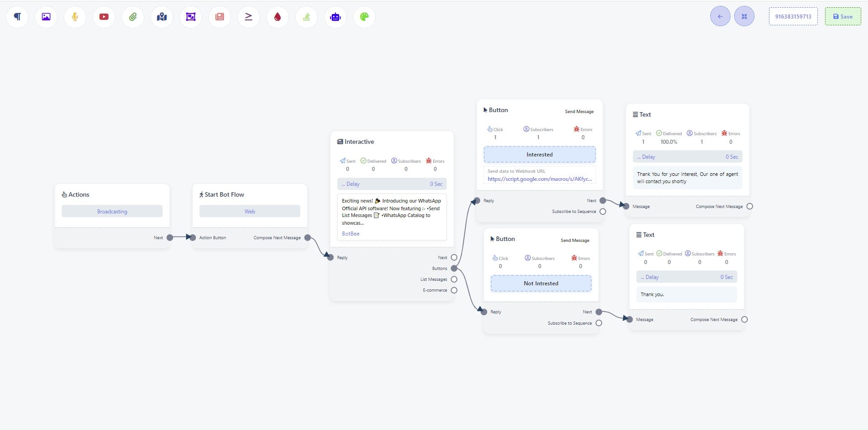868x430 pixels.
Task: Click the Interactive node Reply input port
Action: click(x=331, y=257)
